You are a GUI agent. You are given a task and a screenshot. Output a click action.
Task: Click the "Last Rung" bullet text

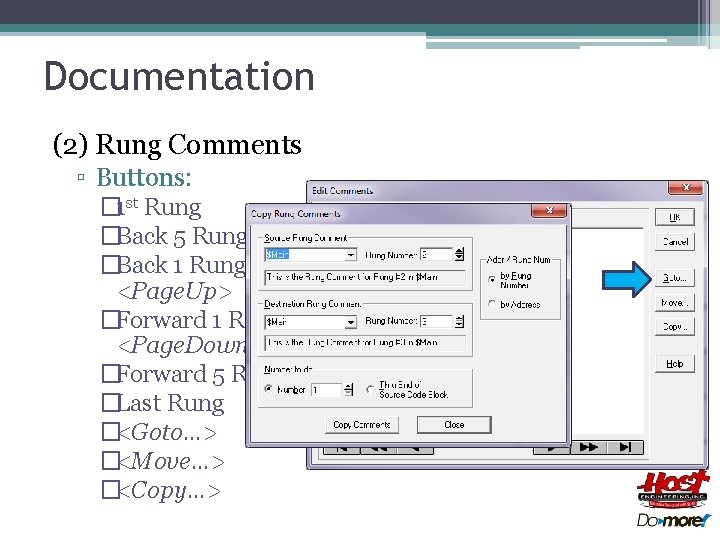171,403
